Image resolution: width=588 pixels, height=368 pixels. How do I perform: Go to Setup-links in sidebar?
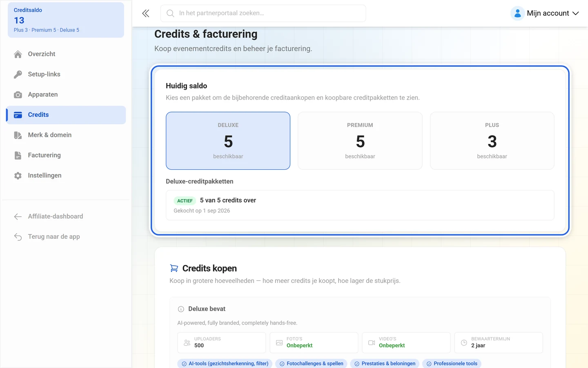click(66, 74)
